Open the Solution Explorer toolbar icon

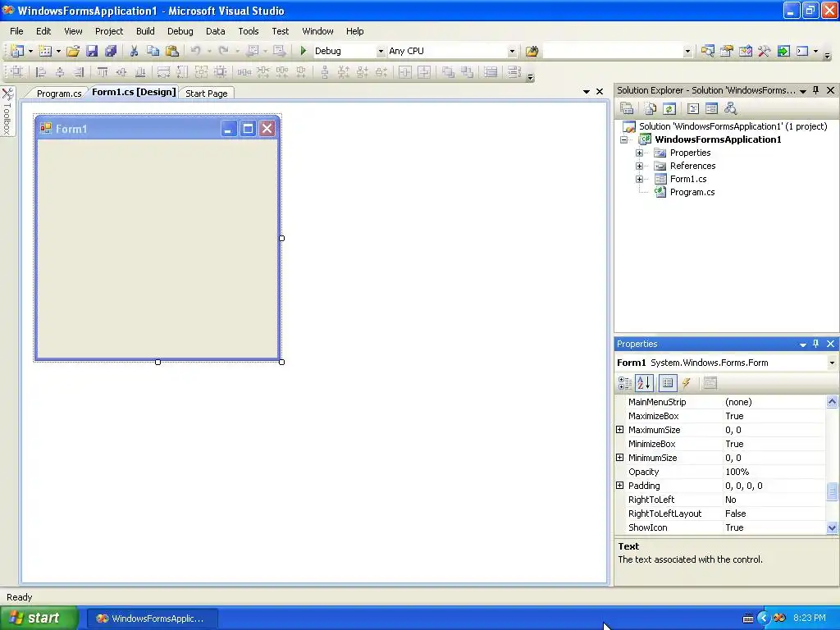(x=707, y=51)
